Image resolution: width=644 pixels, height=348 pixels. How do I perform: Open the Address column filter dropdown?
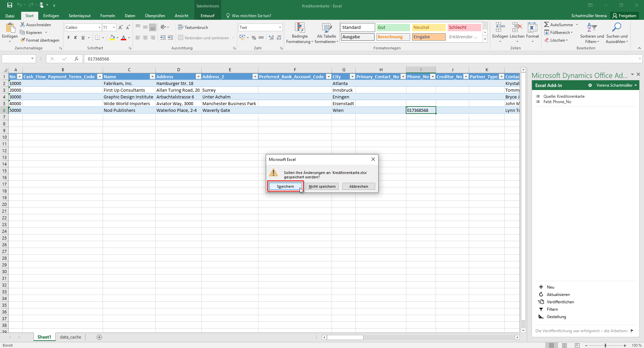tap(198, 77)
